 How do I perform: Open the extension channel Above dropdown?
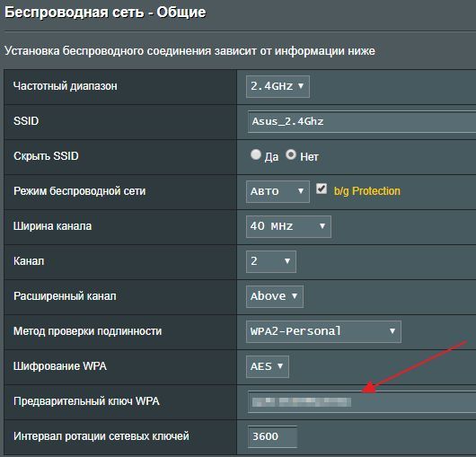275,296
